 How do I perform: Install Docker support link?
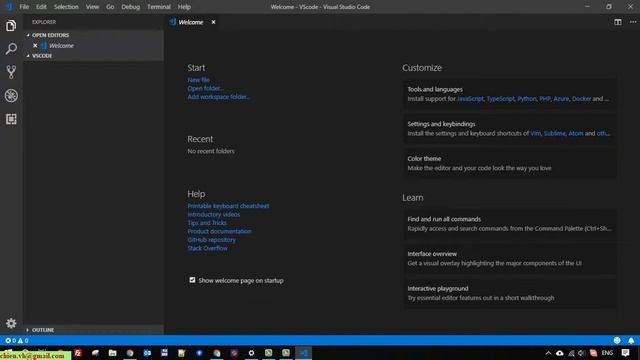(x=581, y=99)
